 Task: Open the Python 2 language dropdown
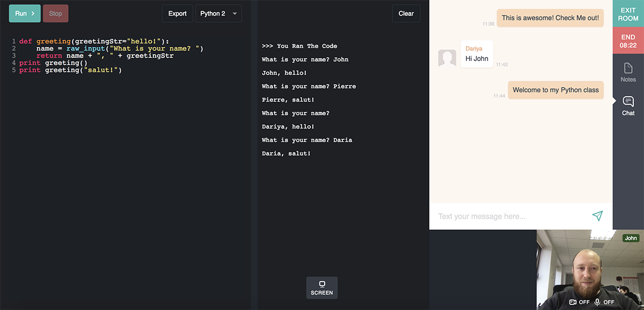(218, 13)
